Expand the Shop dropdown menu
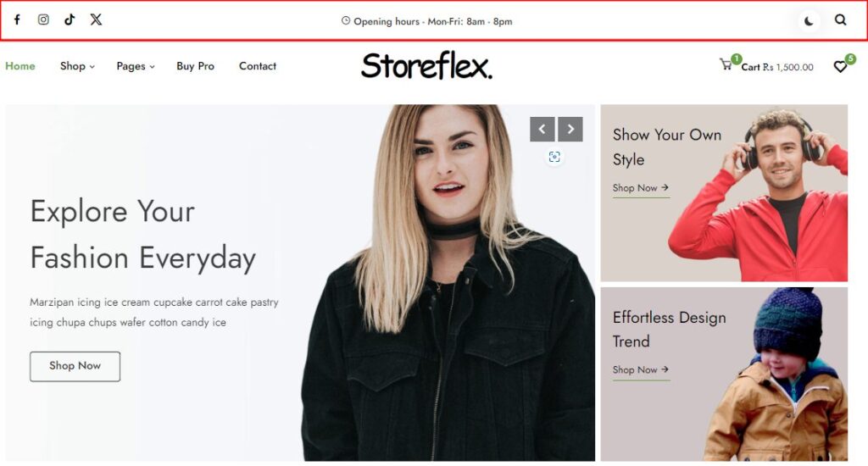This screenshot has width=868, height=466. click(x=77, y=66)
